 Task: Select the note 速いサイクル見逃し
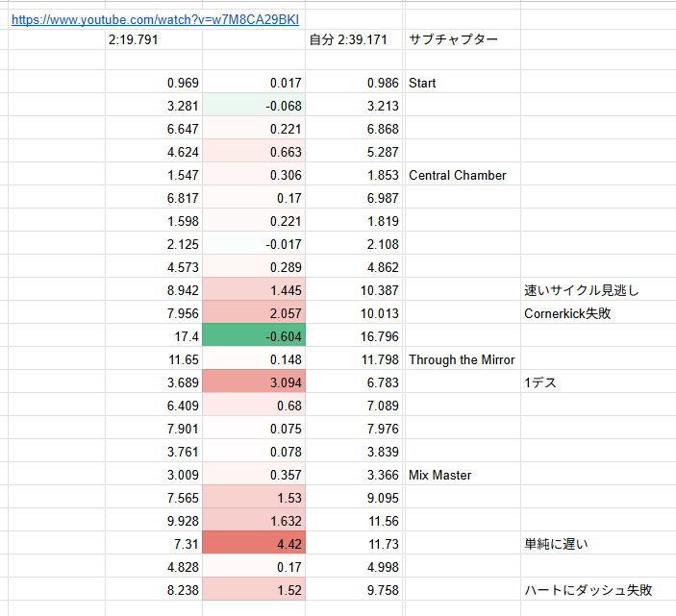click(x=598, y=290)
